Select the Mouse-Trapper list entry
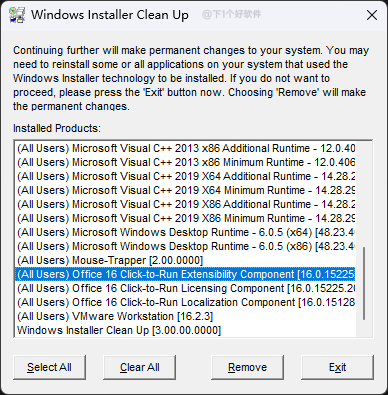Image resolution: width=388 pixels, height=395 pixels. point(185,260)
